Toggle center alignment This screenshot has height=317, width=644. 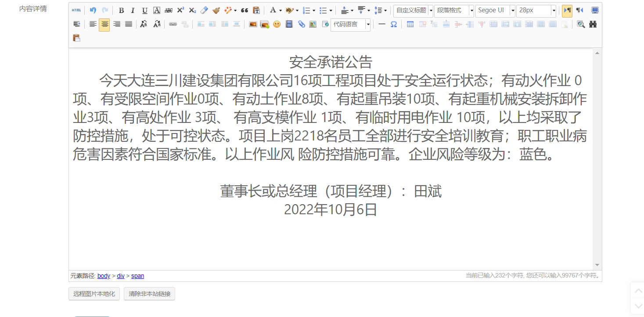tap(104, 24)
